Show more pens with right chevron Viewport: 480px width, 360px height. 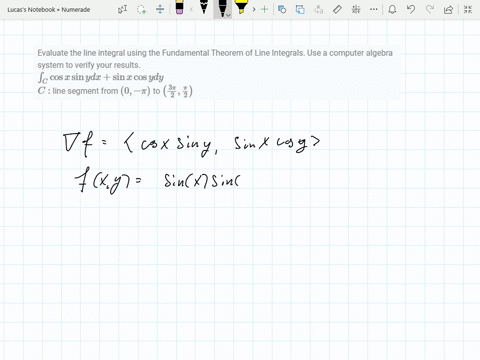click(254, 9)
